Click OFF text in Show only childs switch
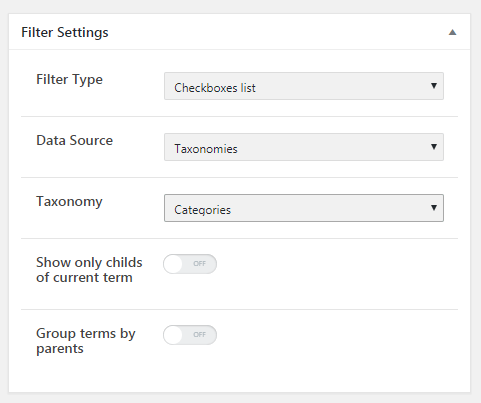Image resolution: width=481 pixels, height=403 pixels. coord(199,264)
